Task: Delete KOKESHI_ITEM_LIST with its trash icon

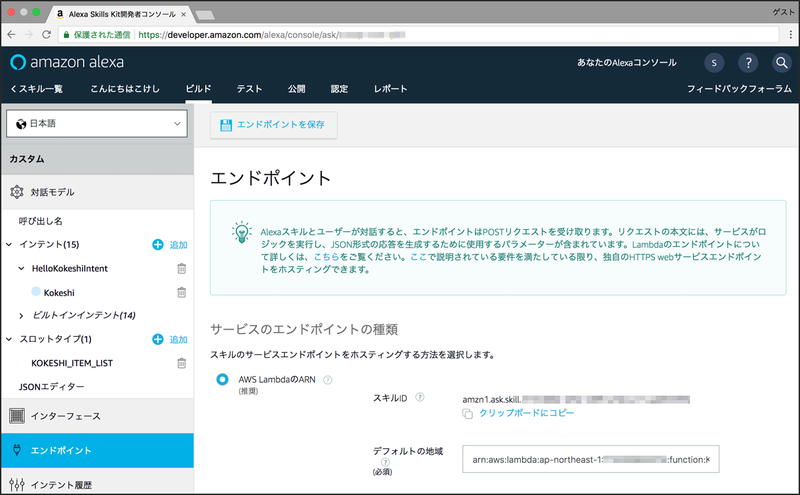Action: pos(182,363)
